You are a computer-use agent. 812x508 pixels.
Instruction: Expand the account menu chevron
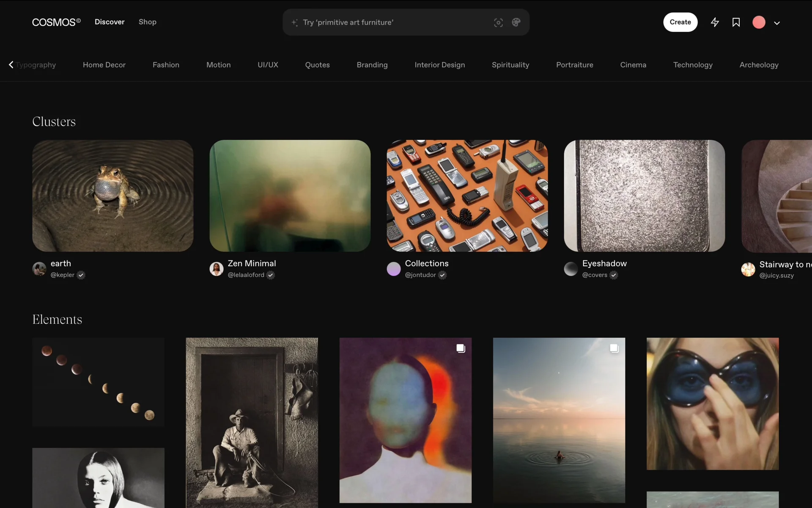[x=777, y=23]
